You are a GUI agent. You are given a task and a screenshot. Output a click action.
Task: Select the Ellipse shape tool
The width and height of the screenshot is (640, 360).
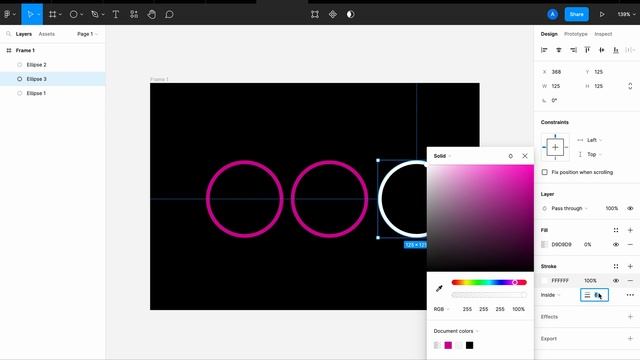(73, 14)
